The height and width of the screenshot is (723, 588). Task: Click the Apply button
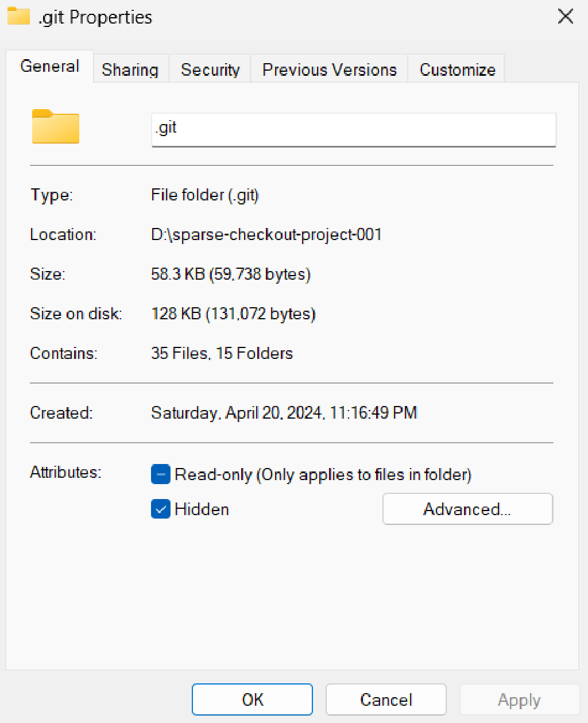tap(519, 699)
